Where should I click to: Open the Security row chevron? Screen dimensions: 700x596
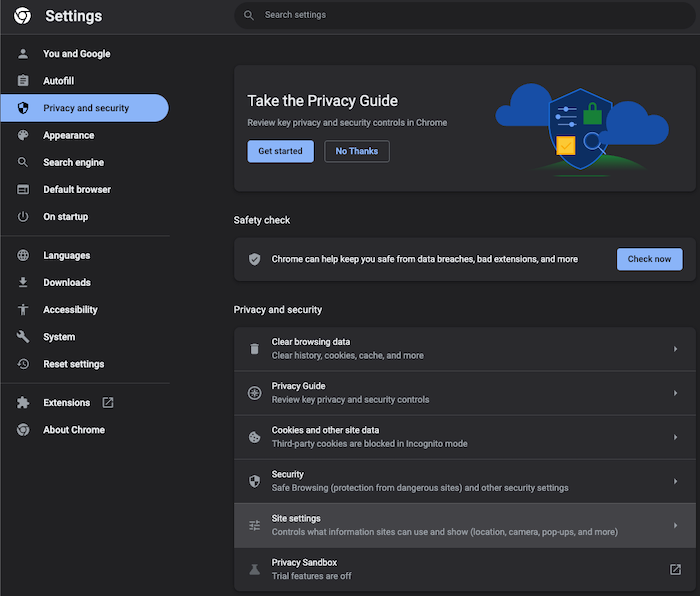point(675,481)
